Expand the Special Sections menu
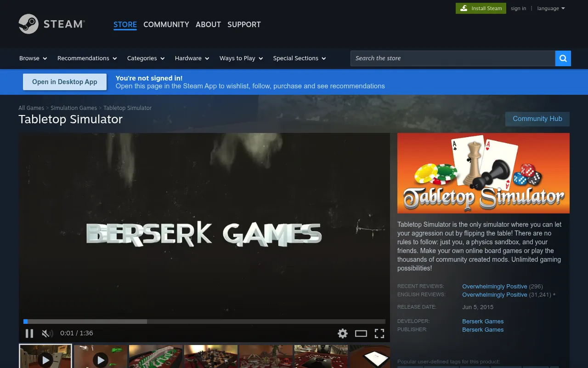 (x=300, y=58)
